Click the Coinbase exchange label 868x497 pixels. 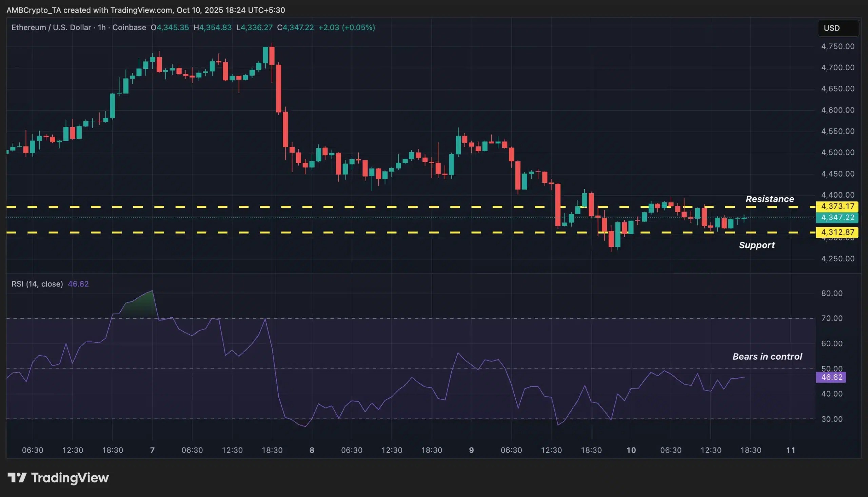point(129,28)
